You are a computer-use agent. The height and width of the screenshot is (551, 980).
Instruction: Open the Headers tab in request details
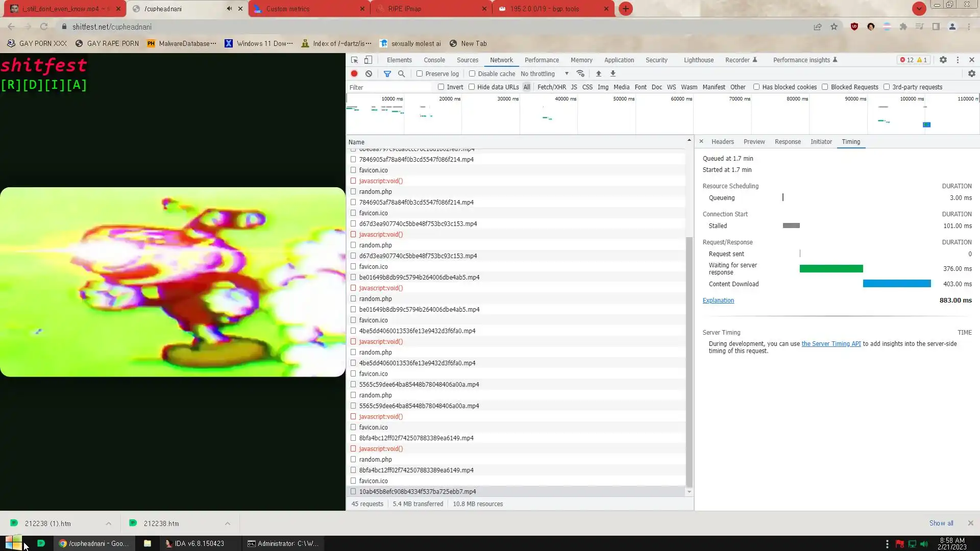coord(722,141)
